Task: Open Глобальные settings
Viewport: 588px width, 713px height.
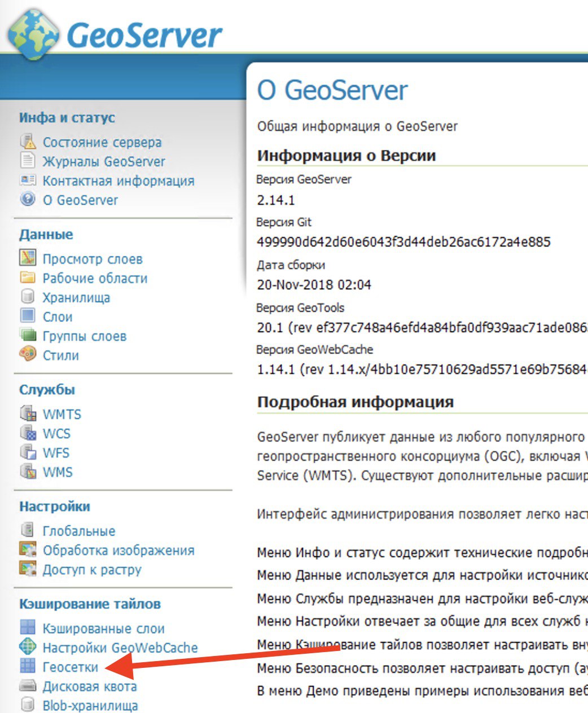Action: click(x=79, y=531)
